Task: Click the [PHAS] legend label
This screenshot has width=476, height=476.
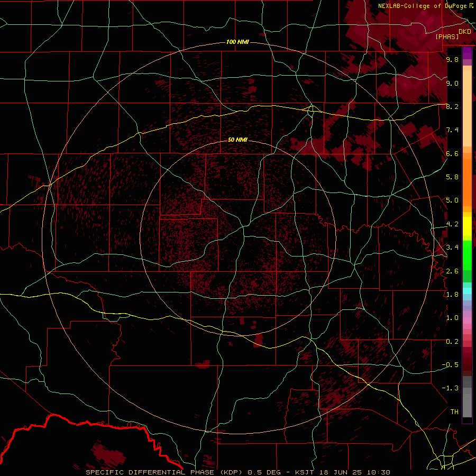Action: pos(447,36)
